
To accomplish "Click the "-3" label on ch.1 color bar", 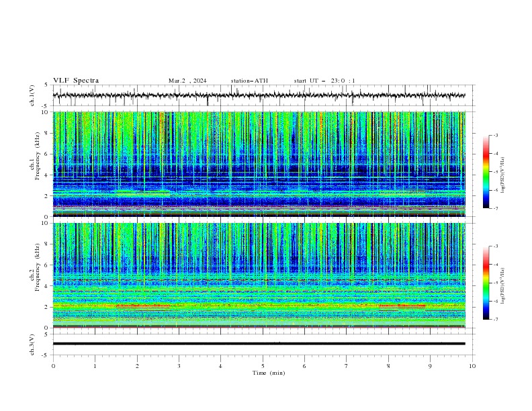I will coord(495,135).
